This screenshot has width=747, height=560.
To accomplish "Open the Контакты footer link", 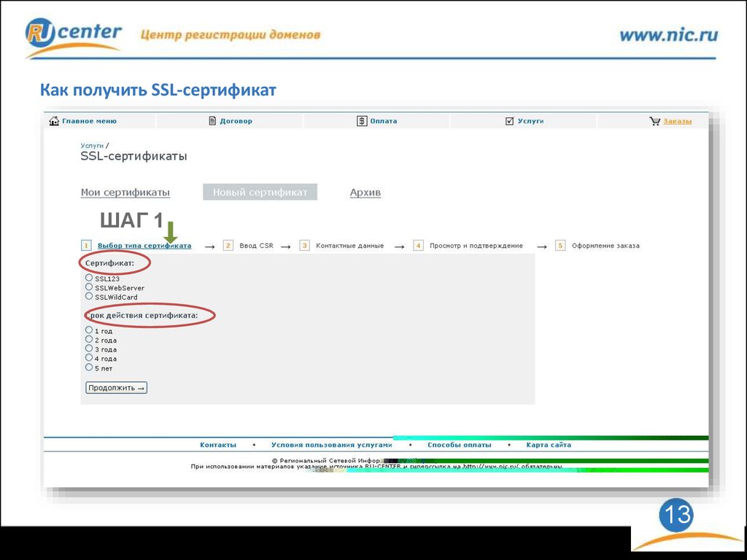I will click(x=218, y=445).
